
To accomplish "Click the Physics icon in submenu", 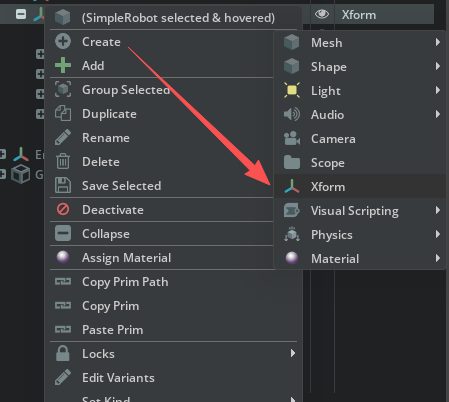I will point(292,234).
